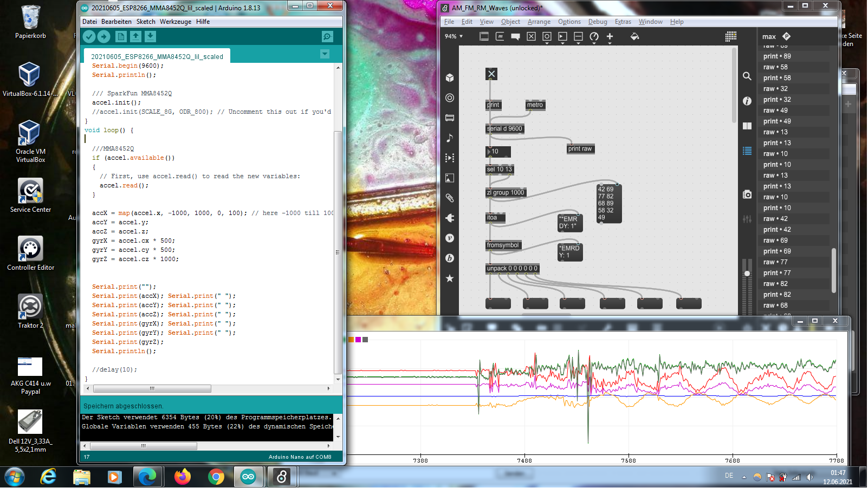
Task: Click the Max audio level slider knob
Action: click(747, 274)
